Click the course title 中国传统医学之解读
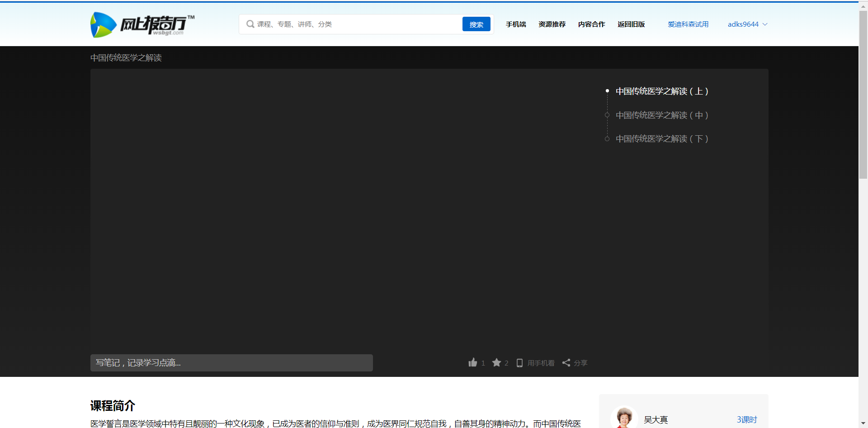Screen dimensions: 868x428 pyautogui.click(x=126, y=57)
